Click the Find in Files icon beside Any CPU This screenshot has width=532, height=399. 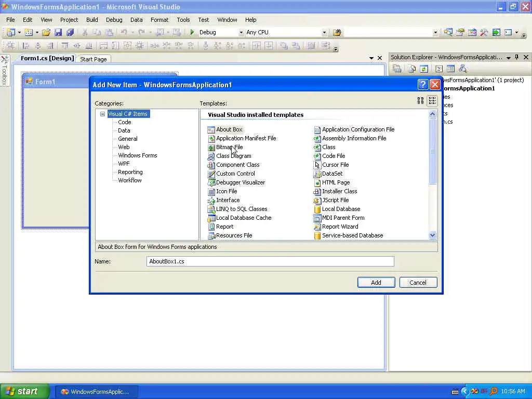(337, 32)
